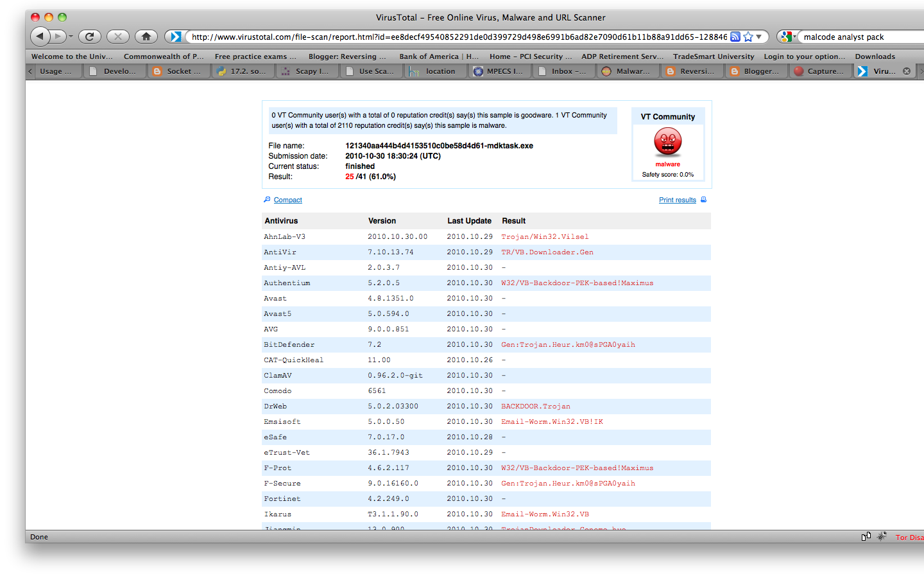The image size is (924, 578).
Task: Click the Home button in the toolbar
Action: [146, 37]
